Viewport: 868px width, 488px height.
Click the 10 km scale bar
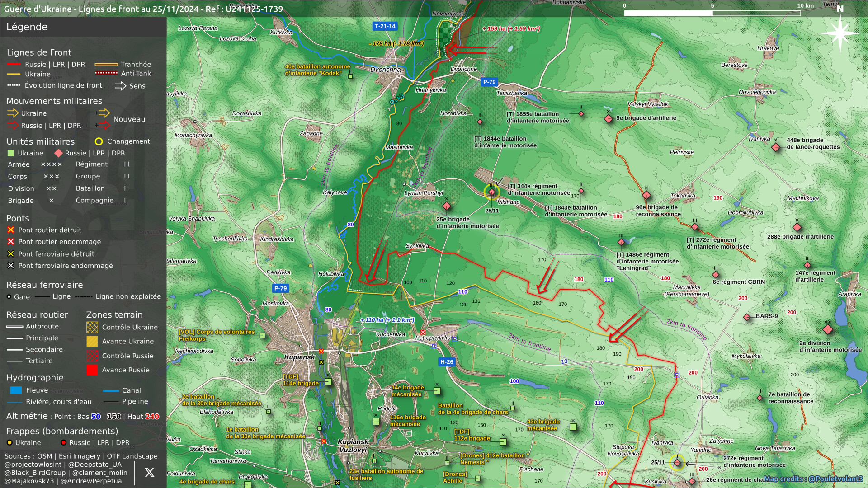point(712,13)
